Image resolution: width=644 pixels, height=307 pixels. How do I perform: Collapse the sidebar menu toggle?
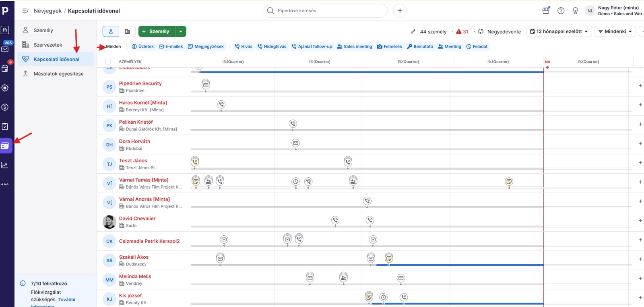(x=25, y=11)
